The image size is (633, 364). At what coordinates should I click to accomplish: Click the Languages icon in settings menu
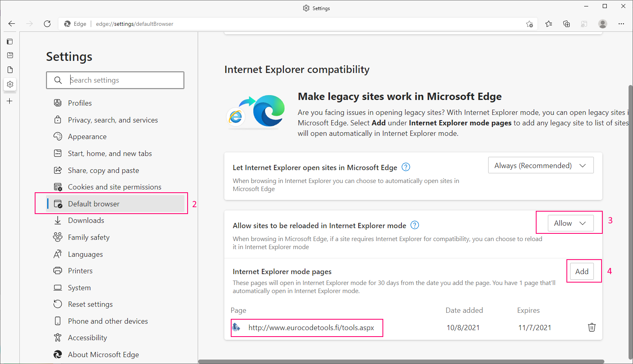point(58,254)
